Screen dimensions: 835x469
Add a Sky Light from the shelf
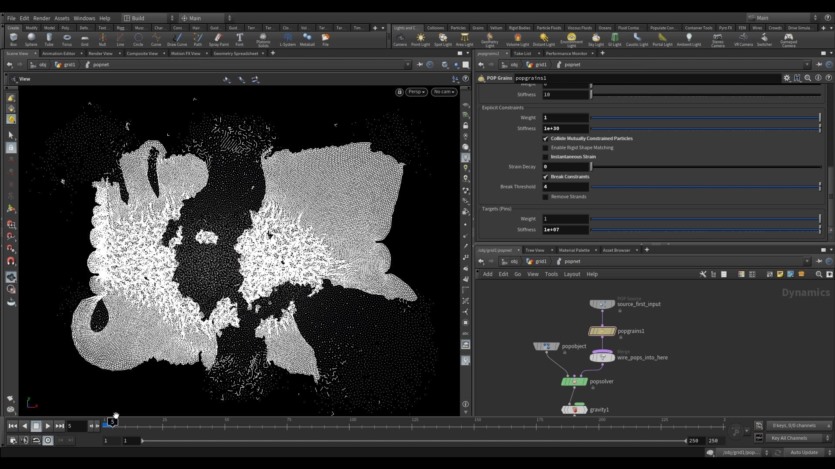[596, 39]
